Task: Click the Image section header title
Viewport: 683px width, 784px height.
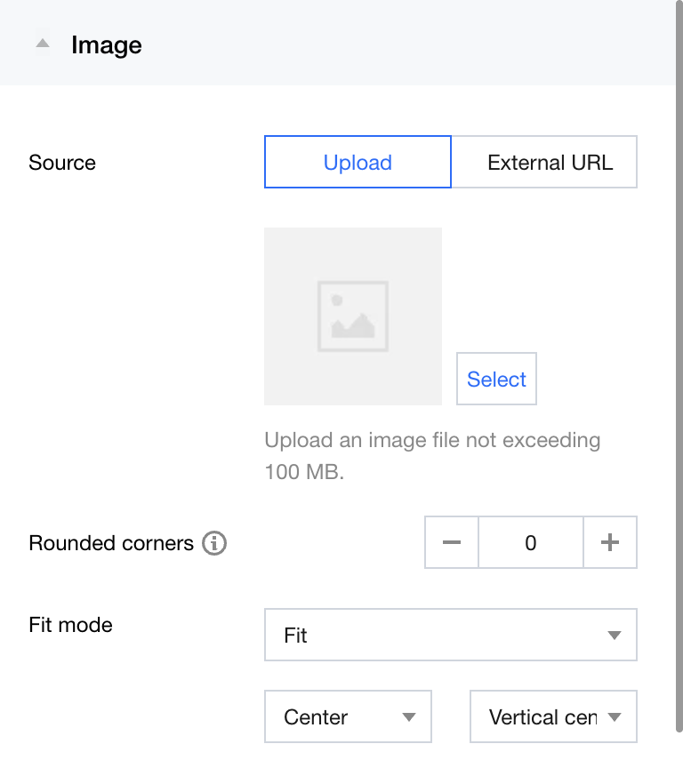Action: [107, 45]
